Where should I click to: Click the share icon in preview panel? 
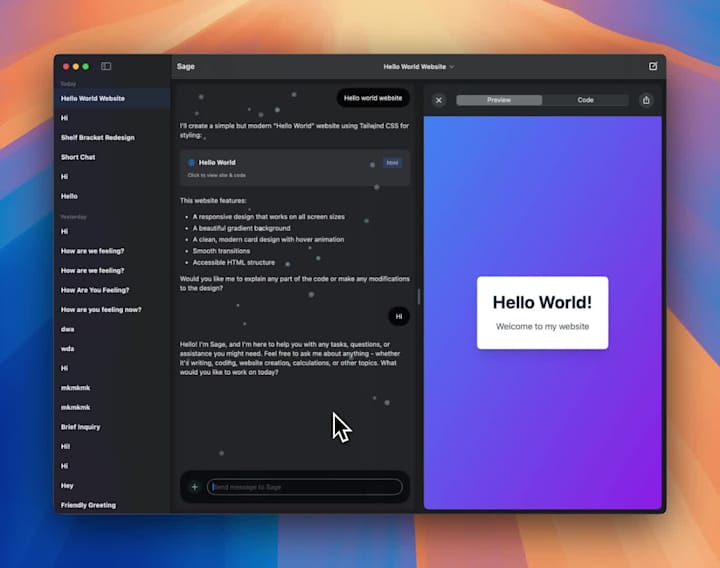pyautogui.click(x=646, y=100)
